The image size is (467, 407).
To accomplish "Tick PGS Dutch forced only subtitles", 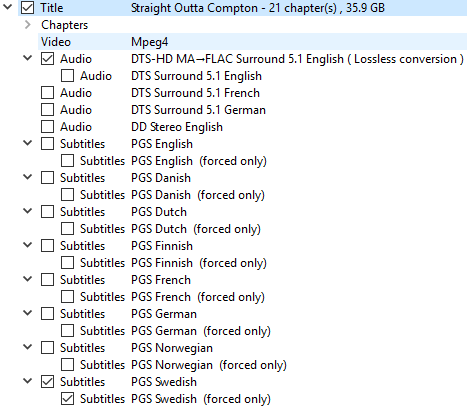I will pyautogui.click(x=67, y=229).
